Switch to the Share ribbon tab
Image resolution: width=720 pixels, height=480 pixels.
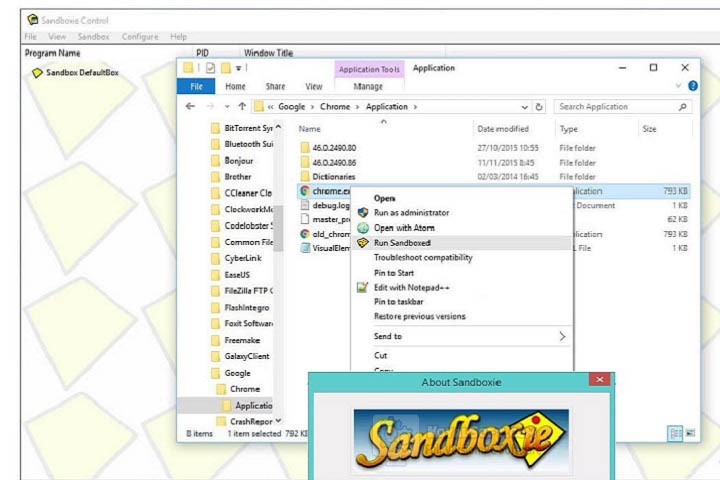click(275, 86)
